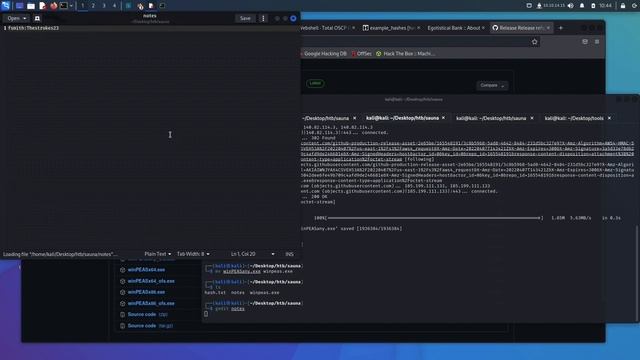The image size is (640, 360).
Task: Close the Egotistical Bank browser tab
Action: [x=483, y=28]
